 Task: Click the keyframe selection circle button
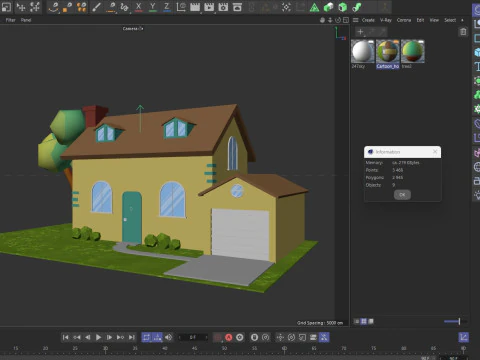tap(240, 337)
